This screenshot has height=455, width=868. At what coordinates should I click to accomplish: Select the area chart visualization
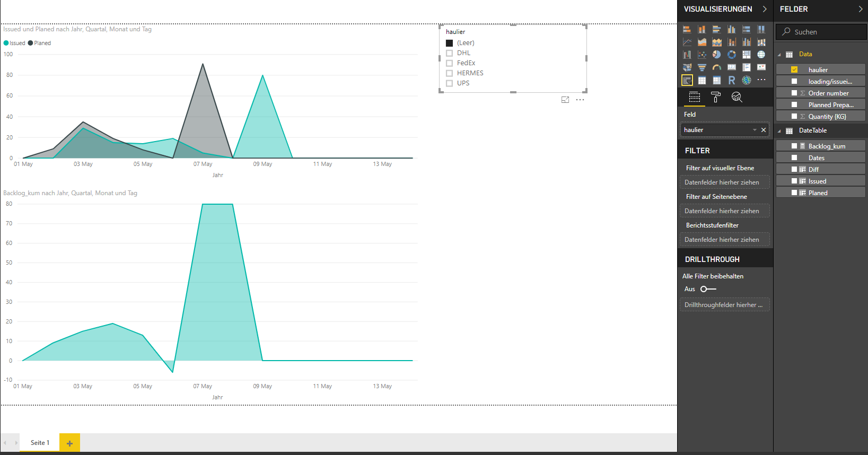point(702,42)
